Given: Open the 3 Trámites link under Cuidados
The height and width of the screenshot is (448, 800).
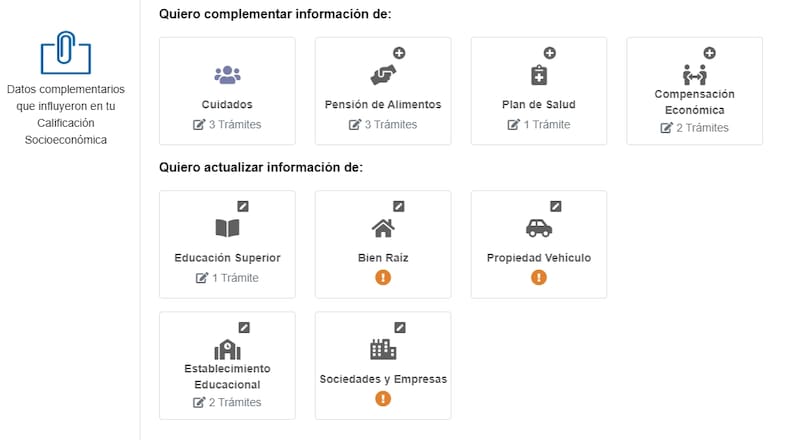Looking at the screenshot, I should point(227,124).
